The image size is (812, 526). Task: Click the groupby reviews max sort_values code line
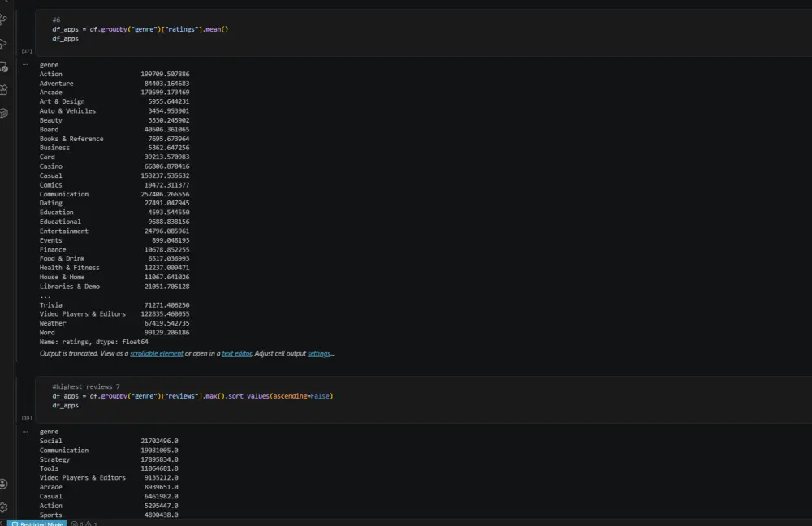click(192, 396)
